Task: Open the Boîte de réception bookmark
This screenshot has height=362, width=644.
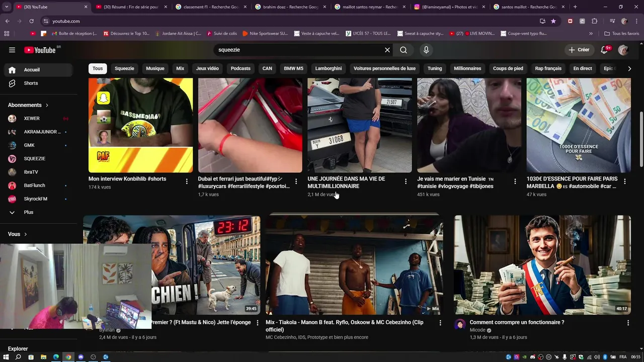Action: (x=73, y=34)
